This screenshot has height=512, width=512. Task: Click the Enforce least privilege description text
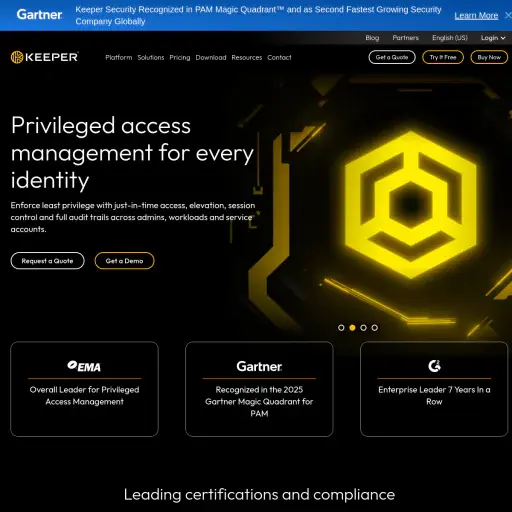tap(133, 217)
